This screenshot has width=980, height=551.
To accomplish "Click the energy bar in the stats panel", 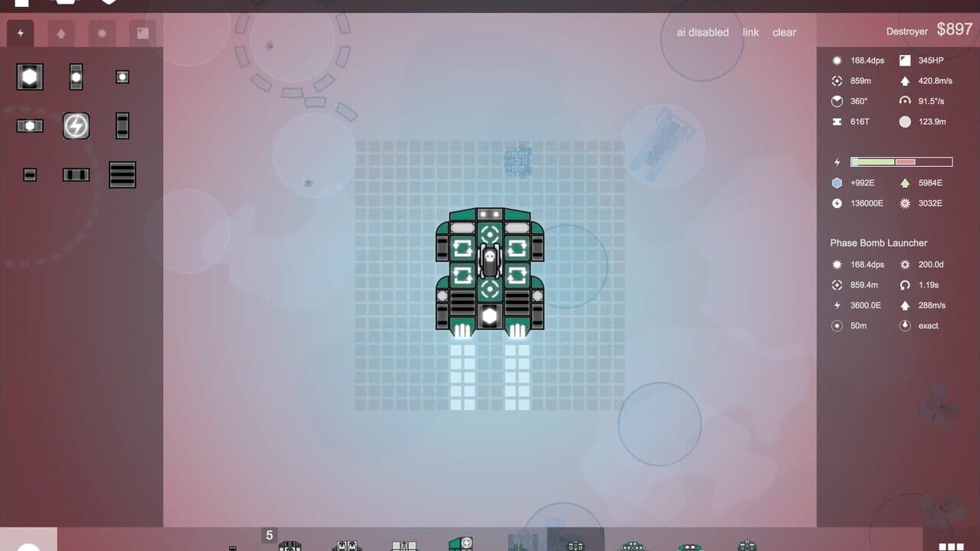I will coord(901,162).
